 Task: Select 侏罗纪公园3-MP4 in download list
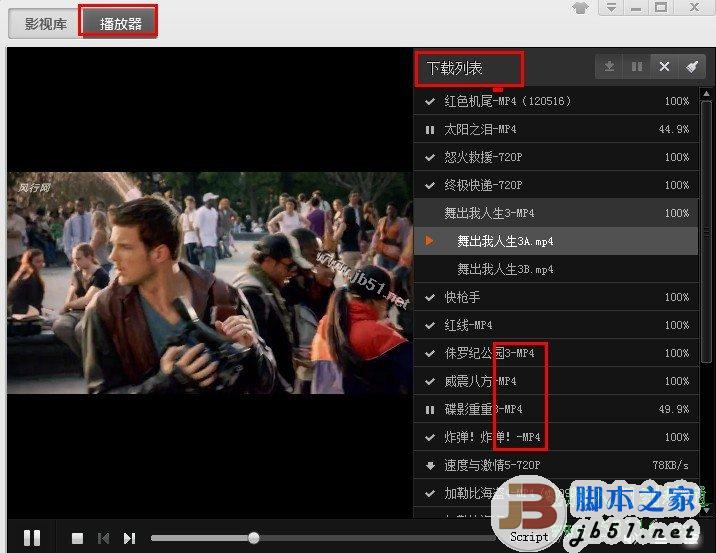pyautogui.click(x=556, y=353)
